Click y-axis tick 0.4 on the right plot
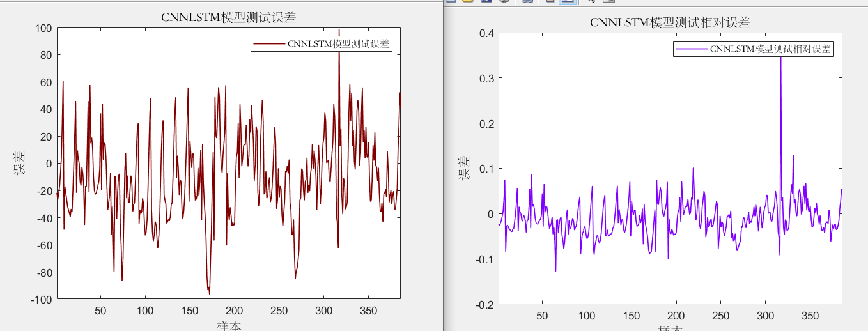Screen dimensions: 868x331 tap(487, 33)
